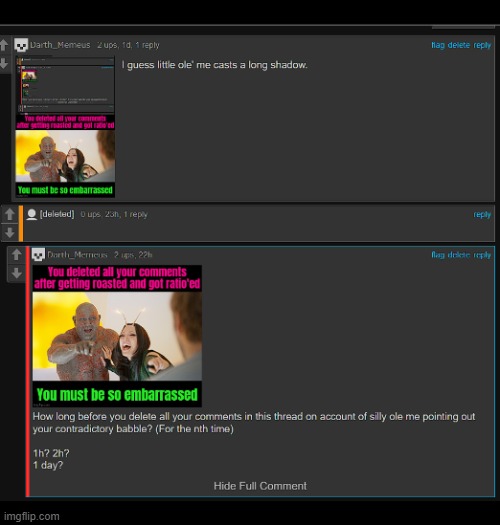500x525 pixels.
Task: Upvote the [deleted] comment
Action: 10,214
